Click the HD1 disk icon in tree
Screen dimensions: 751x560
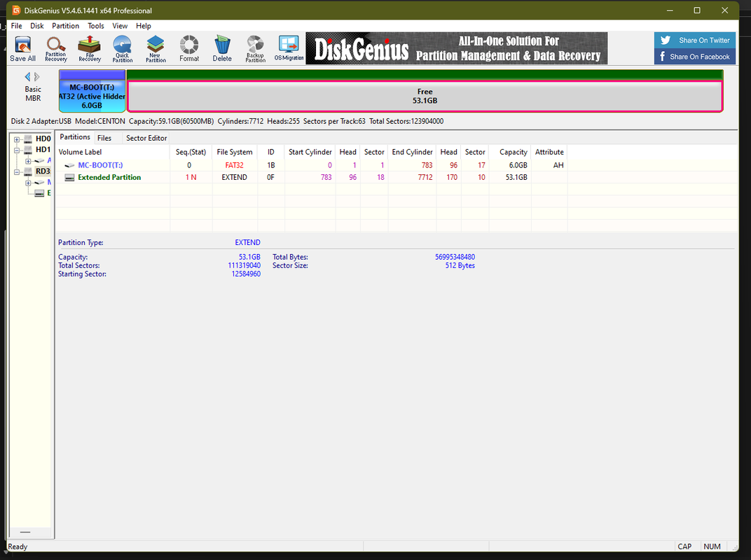(x=28, y=150)
